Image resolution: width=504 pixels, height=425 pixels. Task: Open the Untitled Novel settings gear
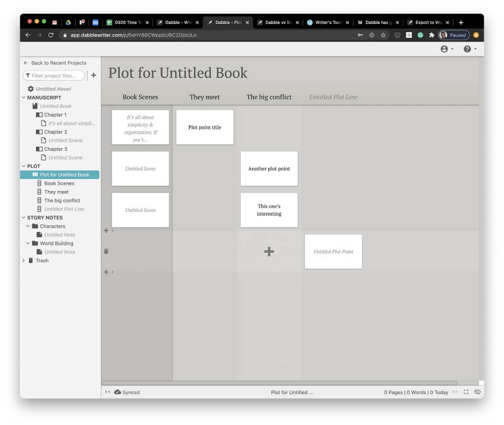pyautogui.click(x=30, y=89)
